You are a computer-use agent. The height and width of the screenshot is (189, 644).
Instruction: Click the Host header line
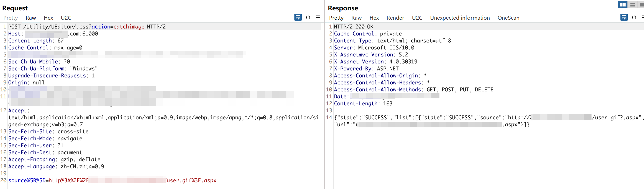53,34
